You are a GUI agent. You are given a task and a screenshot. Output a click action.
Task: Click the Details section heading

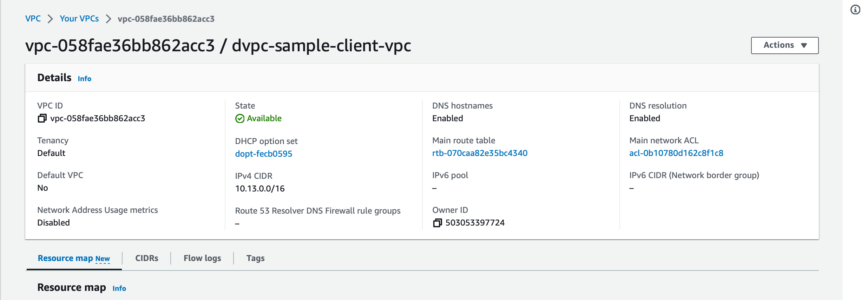(x=54, y=78)
